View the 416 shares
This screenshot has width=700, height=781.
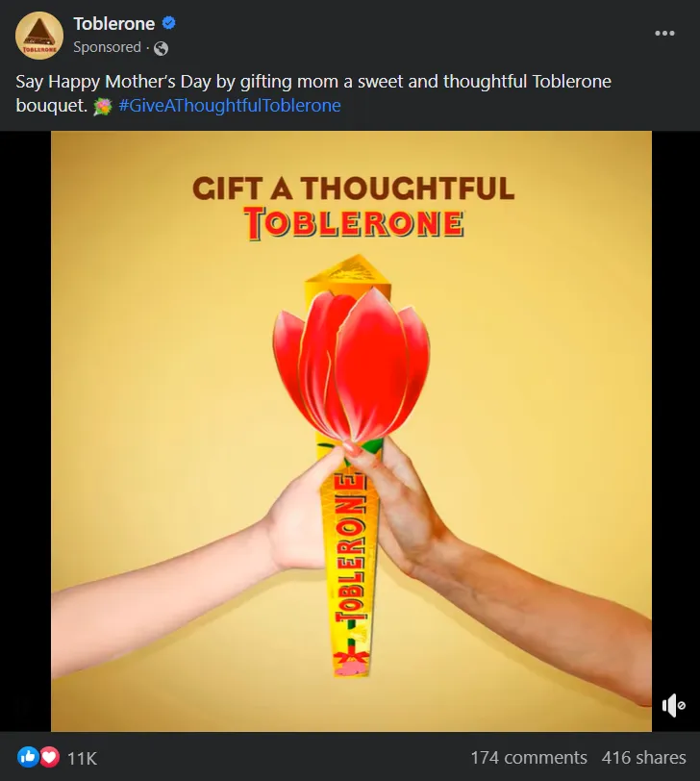(643, 758)
